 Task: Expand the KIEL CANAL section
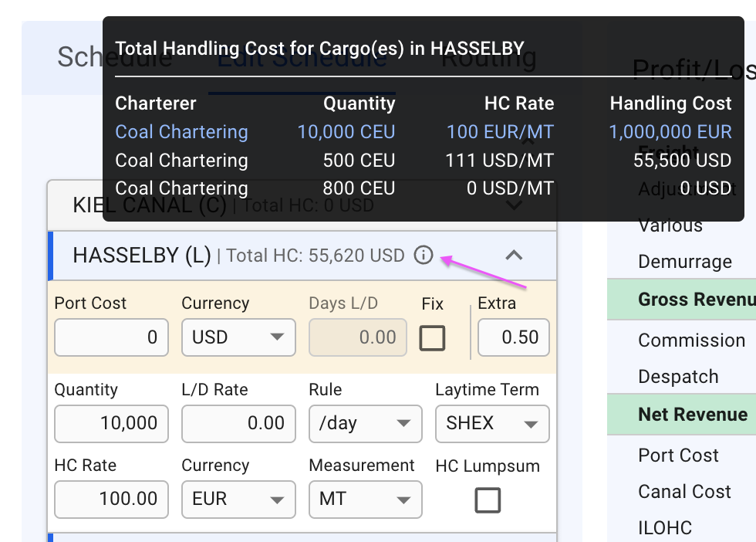514,206
